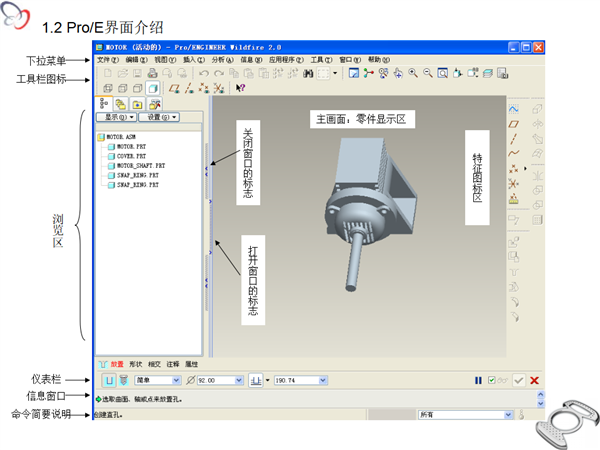Click the blue pause feature button
Image resolution: width=600 pixels, height=450 pixels.
click(x=478, y=380)
